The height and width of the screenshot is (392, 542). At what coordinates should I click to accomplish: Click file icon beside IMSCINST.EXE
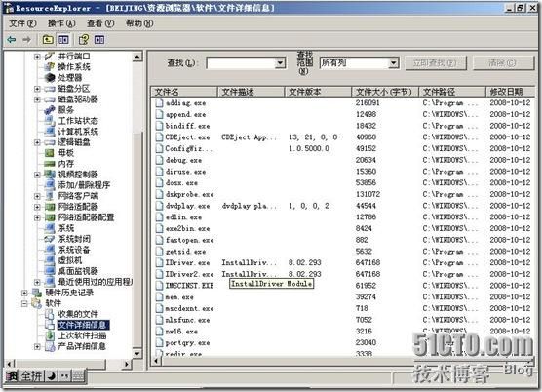(x=159, y=286)
